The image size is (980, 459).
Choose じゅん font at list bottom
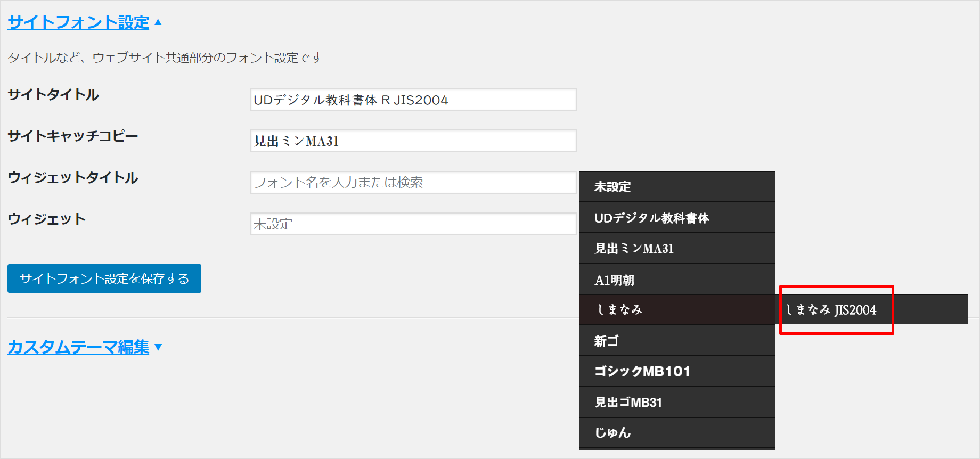tap(677, 433)
